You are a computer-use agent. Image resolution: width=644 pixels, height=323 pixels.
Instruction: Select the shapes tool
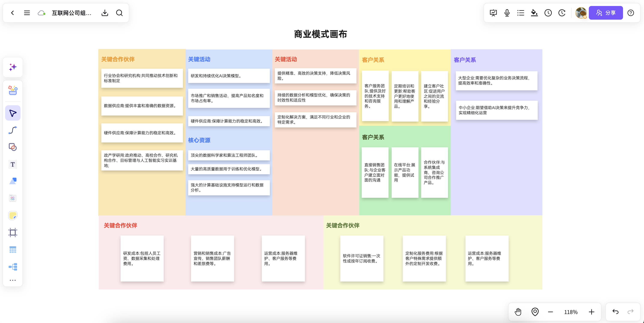13,147
